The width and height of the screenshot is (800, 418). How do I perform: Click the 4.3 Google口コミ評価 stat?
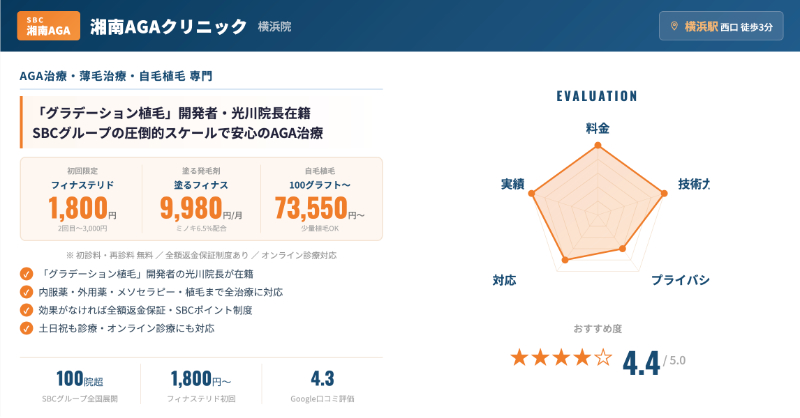click(322, 385)
